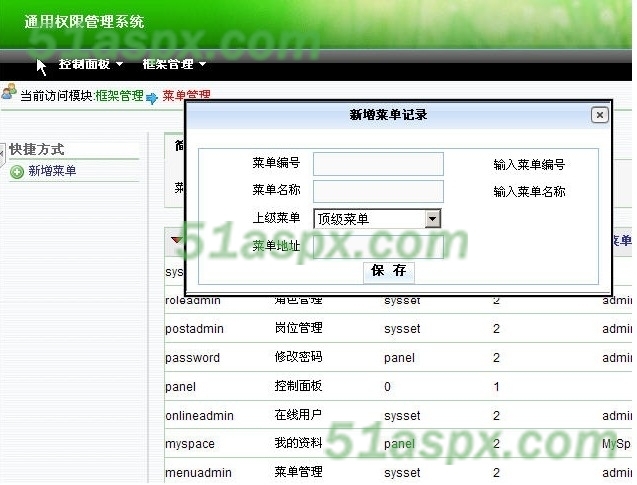
Task: Focus the 菜单地址 input field
Action: coord(378,247)
